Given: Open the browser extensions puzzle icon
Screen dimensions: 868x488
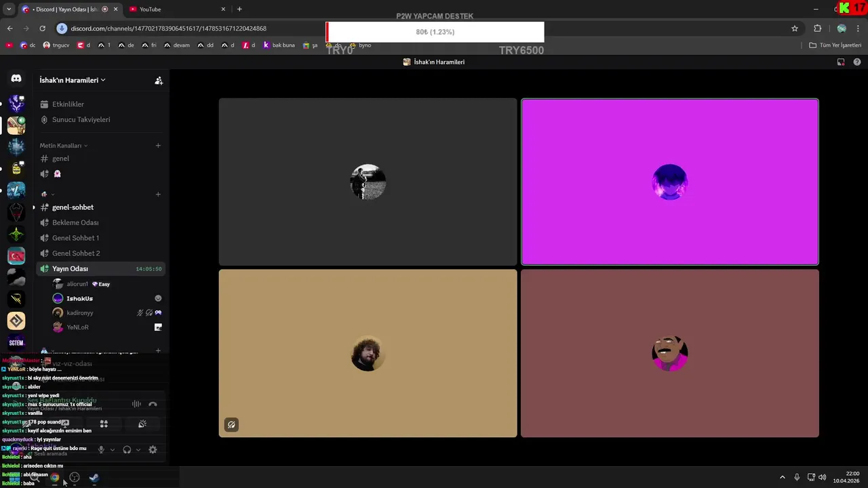Looking at the screenshot, I should [817, 28].
